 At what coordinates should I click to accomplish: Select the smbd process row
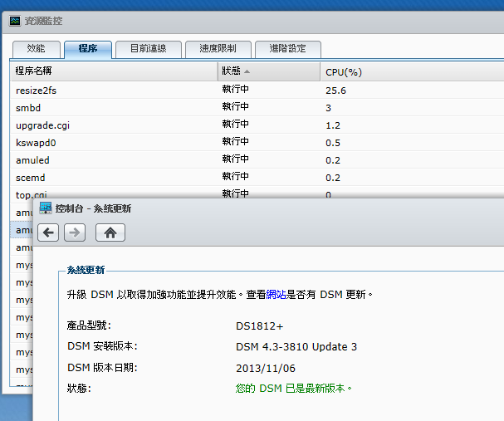[x=257, y=108]
